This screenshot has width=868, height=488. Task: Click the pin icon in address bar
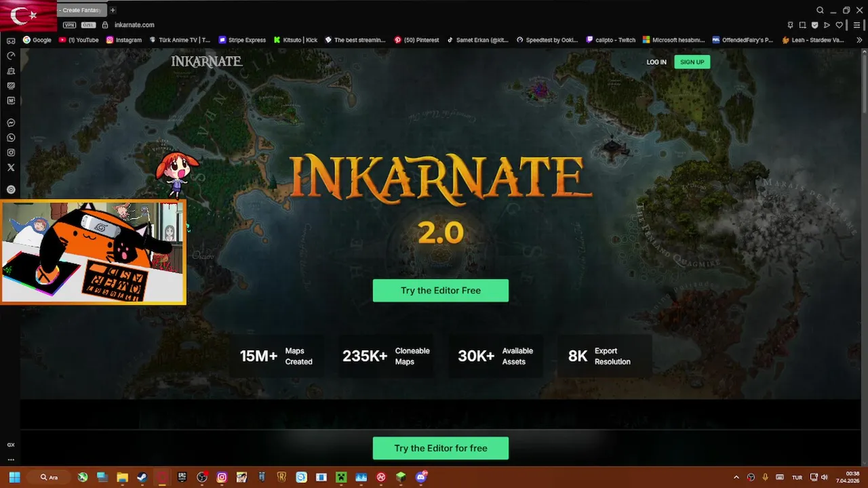coord(790,25)
